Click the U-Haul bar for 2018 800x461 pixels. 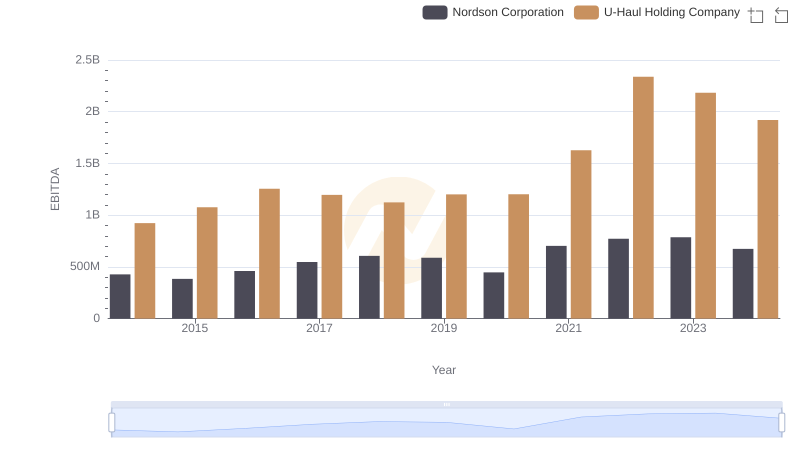pyautogui.click(x=394, y=260)
